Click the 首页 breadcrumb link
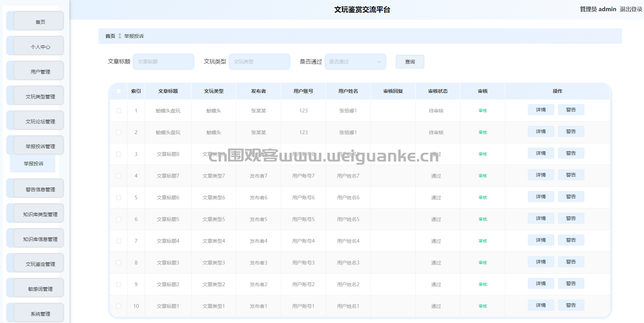This screenshot has height=323, width=644. (110, 36)
